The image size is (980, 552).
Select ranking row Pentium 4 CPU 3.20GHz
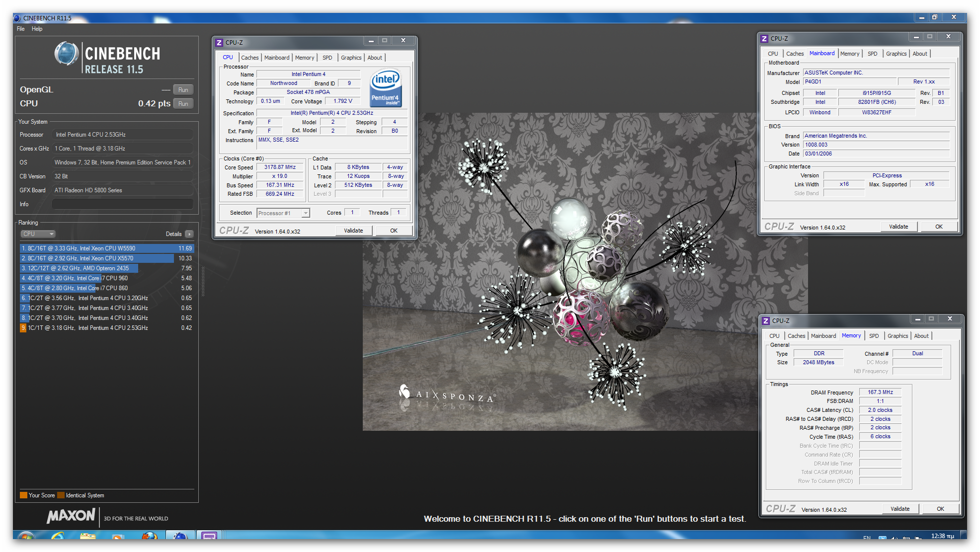coord(107,298)
